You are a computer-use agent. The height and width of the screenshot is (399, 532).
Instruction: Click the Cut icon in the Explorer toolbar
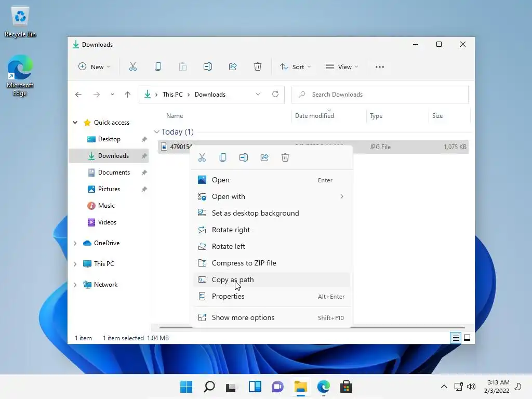[x=133, y=67]
